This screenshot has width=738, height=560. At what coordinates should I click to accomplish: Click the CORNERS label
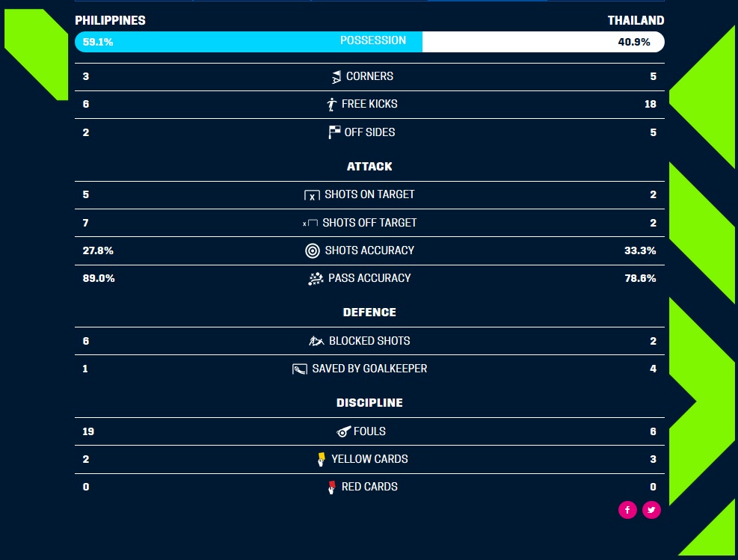(369, 76)
